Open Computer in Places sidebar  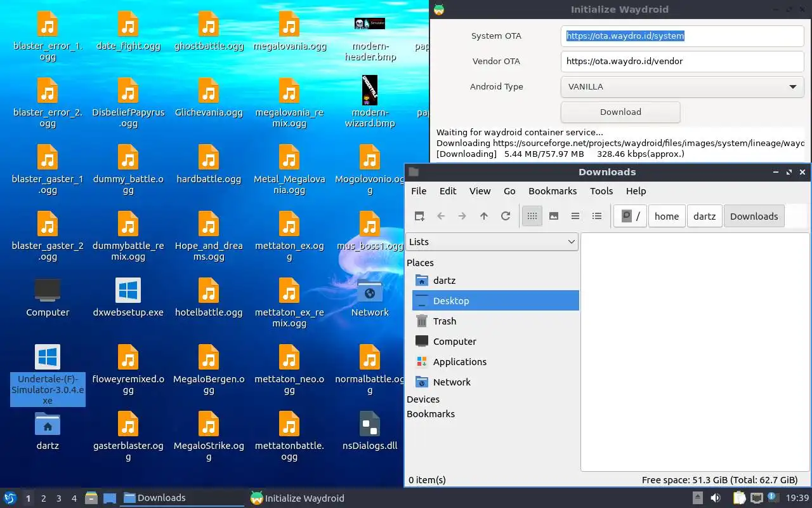495,341
